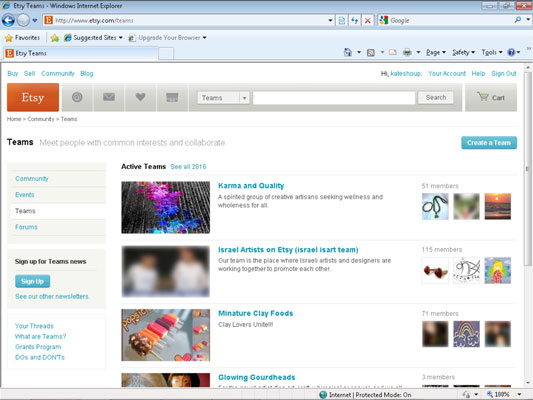Click the Print icon in command bar
Screen dimensions: 533x400
pyautogui.click(x=407, y=52)
